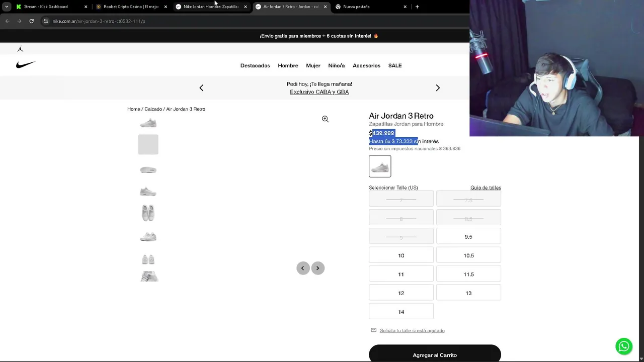Show the next product image with the arrow
The width and height of the screenshot is (644, 362).
point(318,268)
